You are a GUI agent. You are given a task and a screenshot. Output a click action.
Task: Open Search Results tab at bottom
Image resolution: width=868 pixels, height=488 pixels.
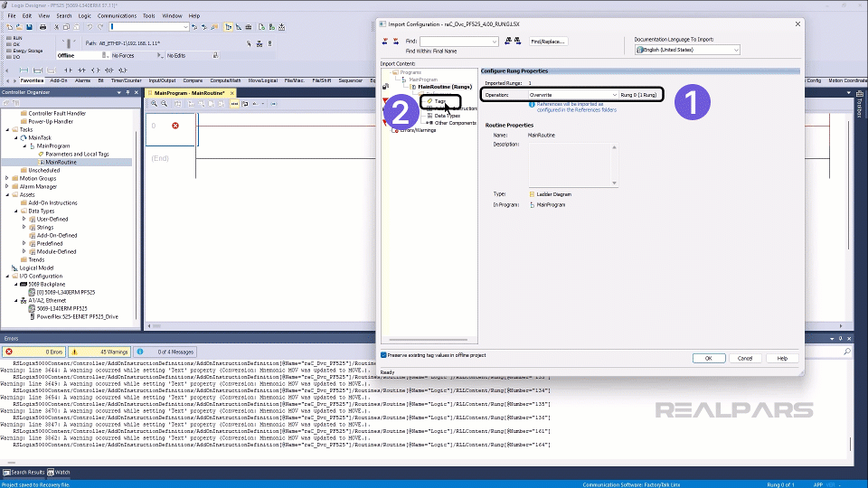point(24,473)
